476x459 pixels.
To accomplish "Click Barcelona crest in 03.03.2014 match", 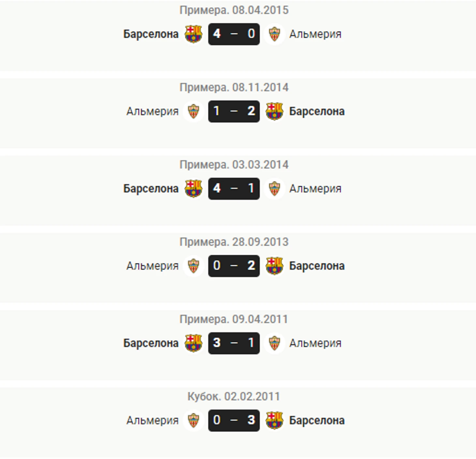I will [x=193, y=189].
